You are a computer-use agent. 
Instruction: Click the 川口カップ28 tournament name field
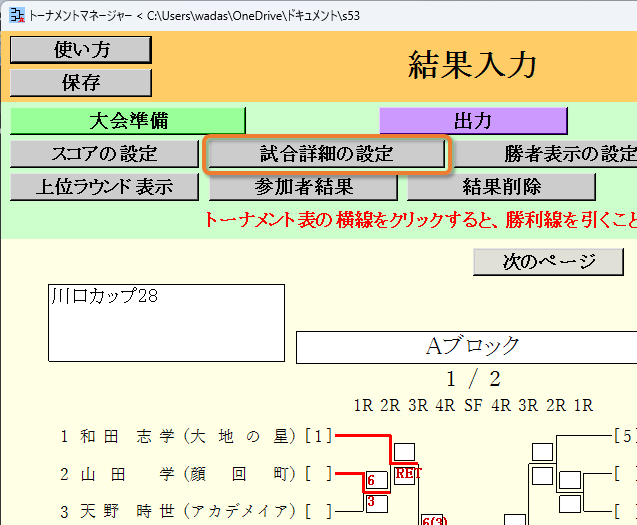[x=167, y=323]
